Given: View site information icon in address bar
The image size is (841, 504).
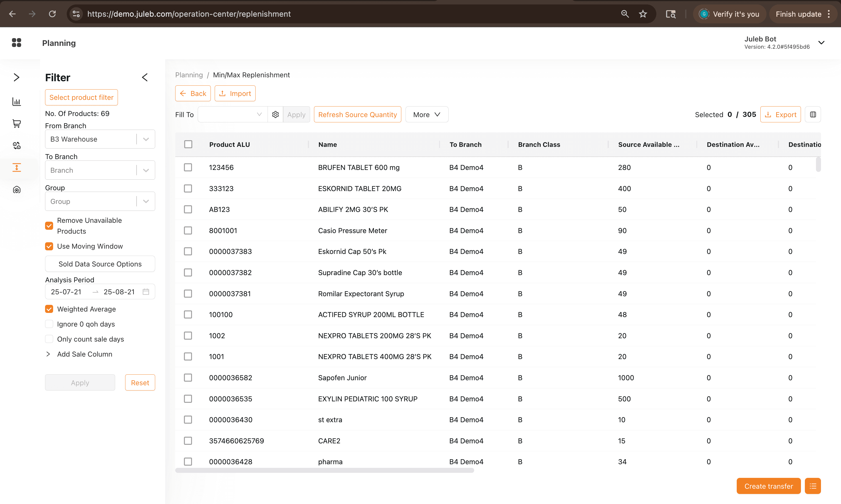Looking at the screenshot, I should pyautogui.click(x=76, y=14).
